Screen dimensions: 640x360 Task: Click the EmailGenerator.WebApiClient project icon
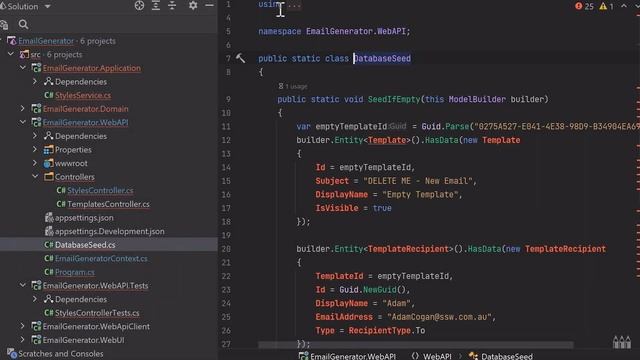point(36,326)
